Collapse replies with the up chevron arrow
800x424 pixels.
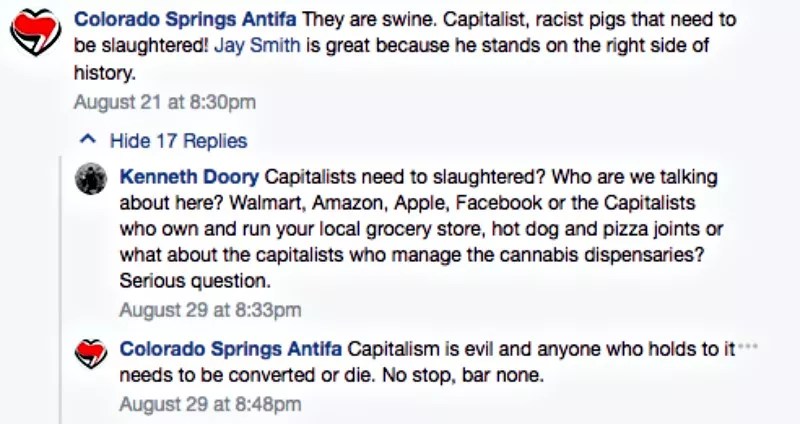pyautogui.click(x=88, y=140)
